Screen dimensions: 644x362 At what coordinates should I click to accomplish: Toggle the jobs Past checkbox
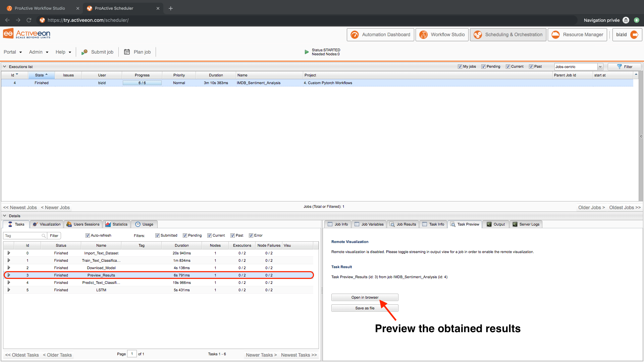tap(531, 66)
